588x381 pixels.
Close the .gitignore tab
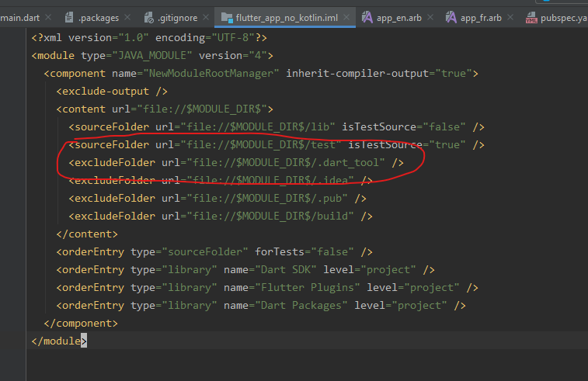click(x=206, y=17)
